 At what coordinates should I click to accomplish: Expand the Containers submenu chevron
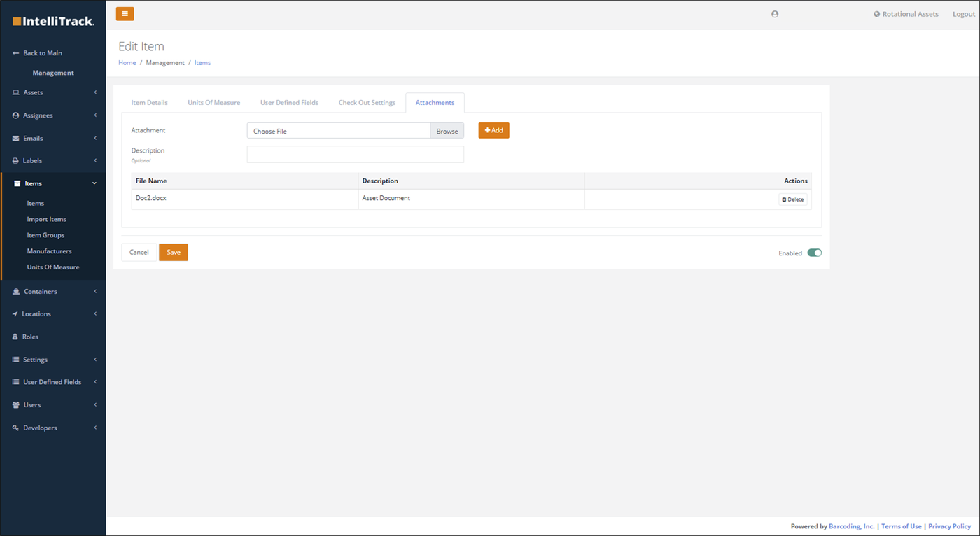tap(95, 292)
